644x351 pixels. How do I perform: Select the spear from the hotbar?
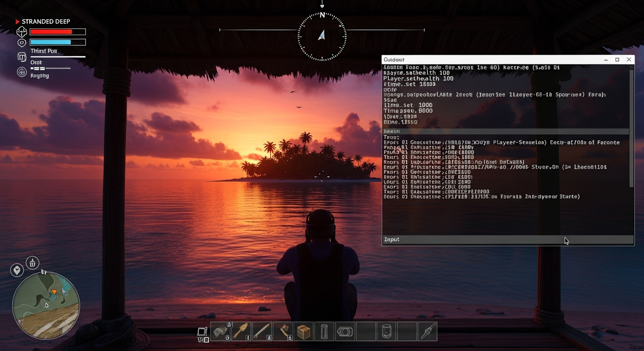click(241, 330)
